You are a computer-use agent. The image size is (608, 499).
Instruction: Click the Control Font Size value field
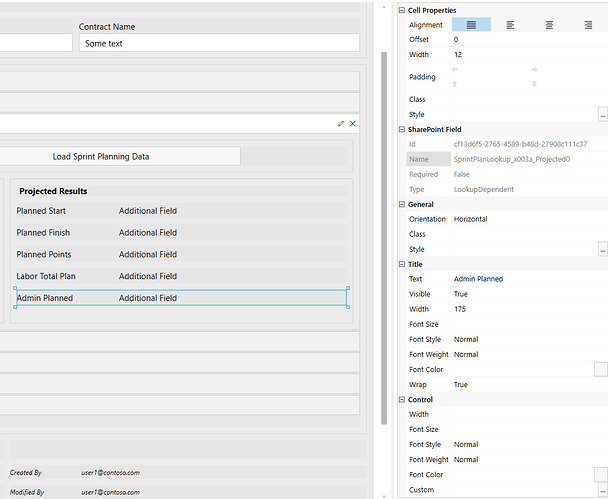click(x=529, y=429)
